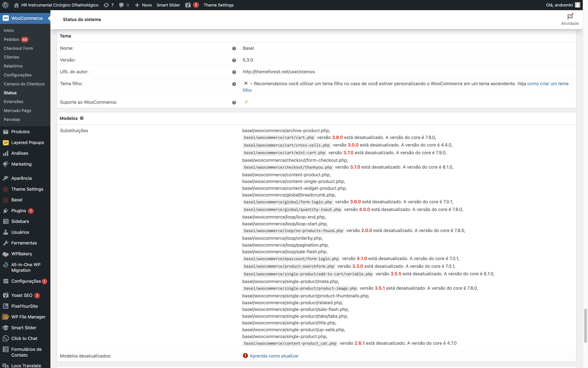
Task: Open the updates icon showing 7
Action: (x=106, y=5)
